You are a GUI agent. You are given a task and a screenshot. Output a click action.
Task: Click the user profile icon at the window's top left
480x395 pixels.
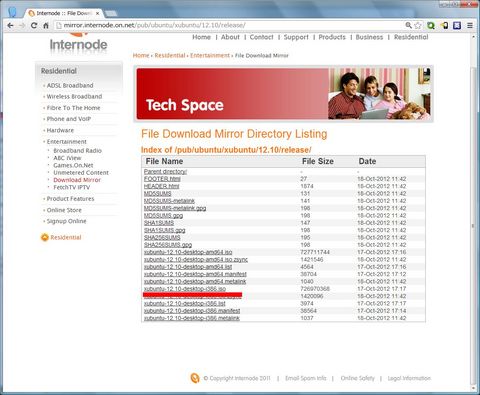(x=12, y=11)
